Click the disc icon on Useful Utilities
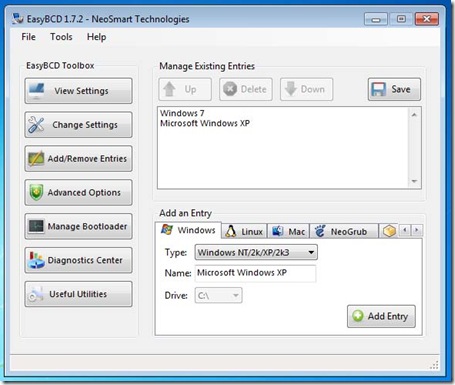The height and width of the screenshot is (385, 455). (x=35, y=294)
